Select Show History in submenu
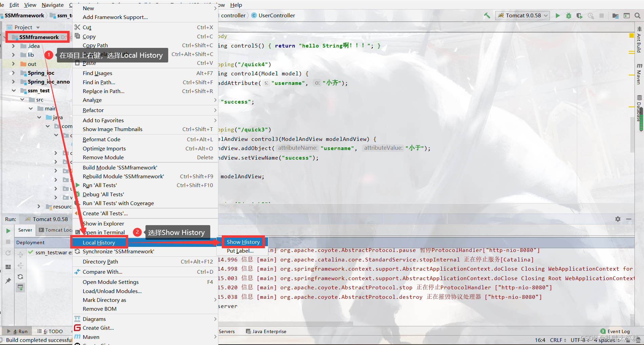This screenshot has height=345, width=644. pyautogui.click(x=243, y=242)
